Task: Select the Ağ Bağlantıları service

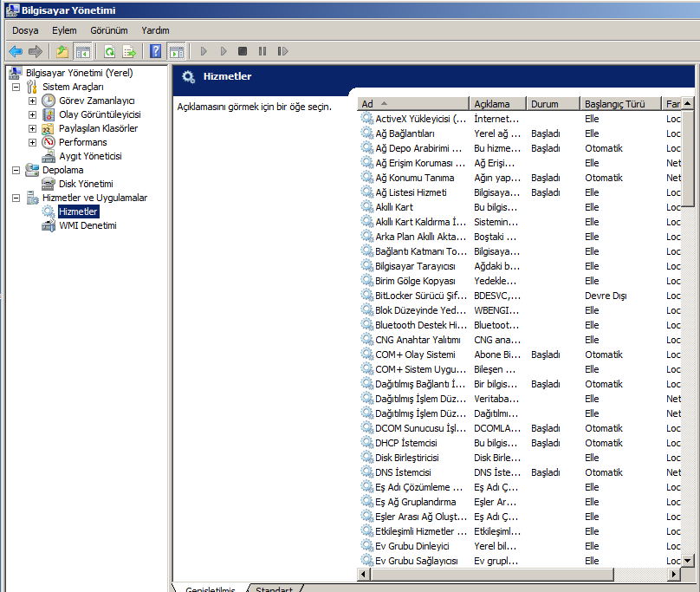Action: point(520,133)
